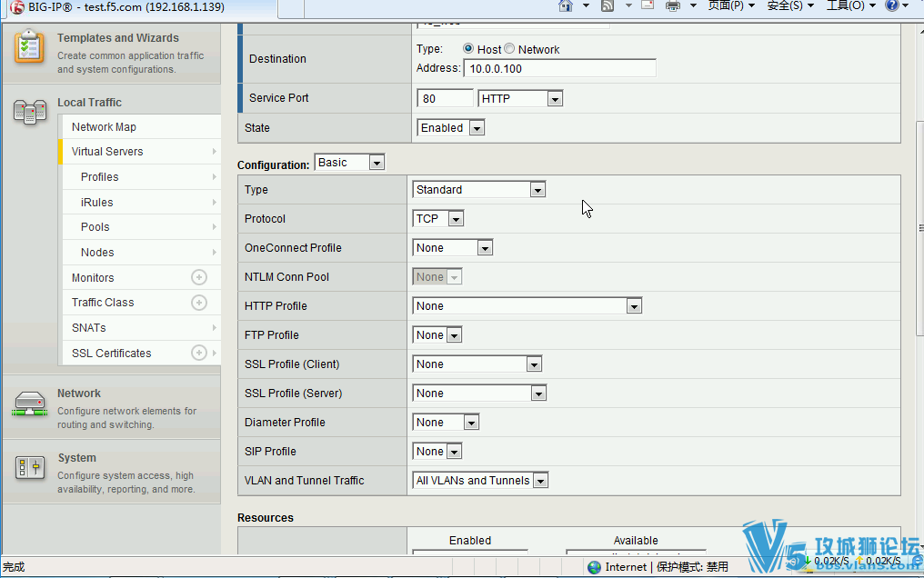This screenshot has height=578, width=924.
Task: Open browser Safety (安全) menu
Action: [790, 5]
